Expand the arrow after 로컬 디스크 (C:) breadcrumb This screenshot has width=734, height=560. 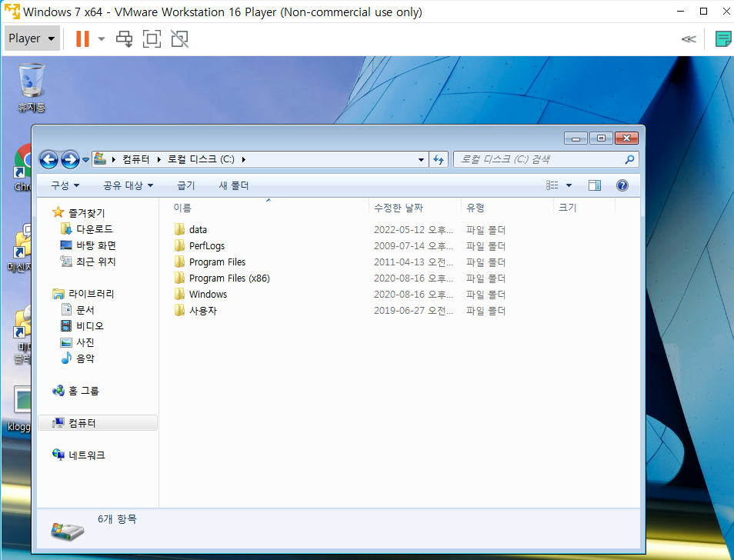click(243, 159)
